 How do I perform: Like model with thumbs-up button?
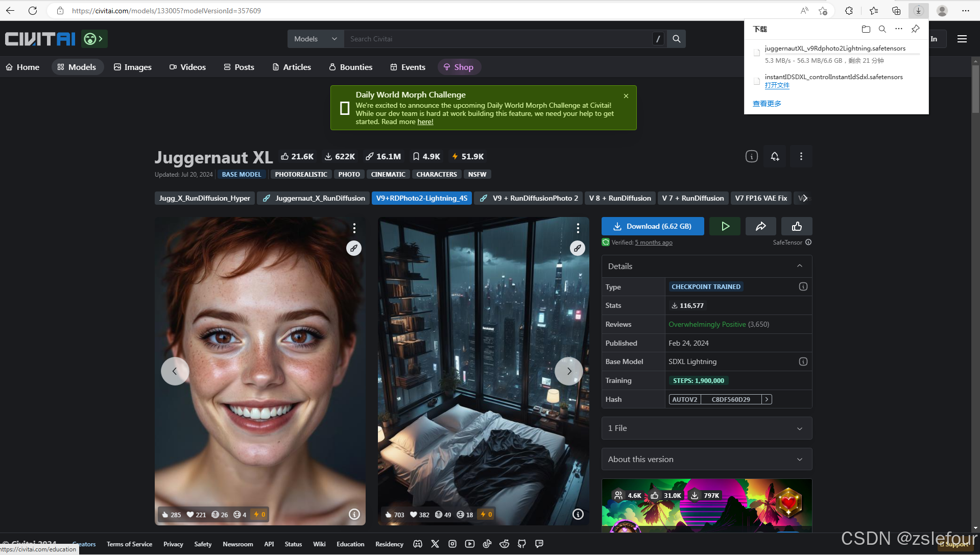[797, 226]
